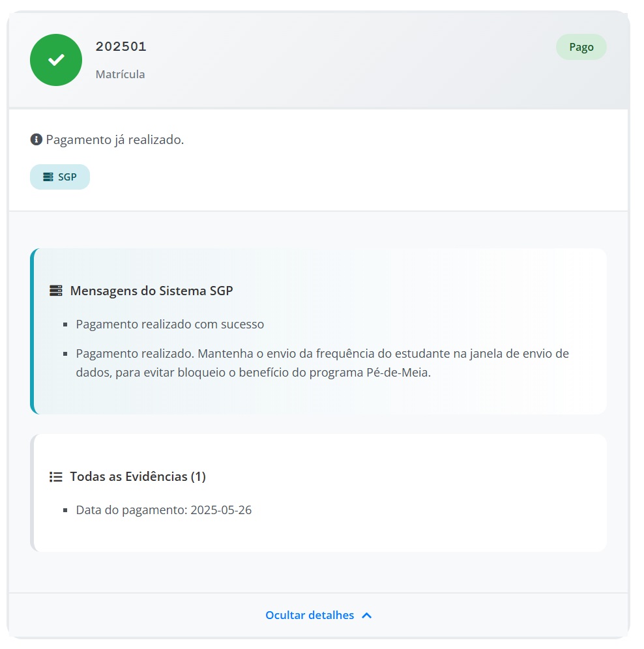This screenshot has height=649, width=644.
Task: Click the list icon beside Todas as Evidências
Action: 56,476
